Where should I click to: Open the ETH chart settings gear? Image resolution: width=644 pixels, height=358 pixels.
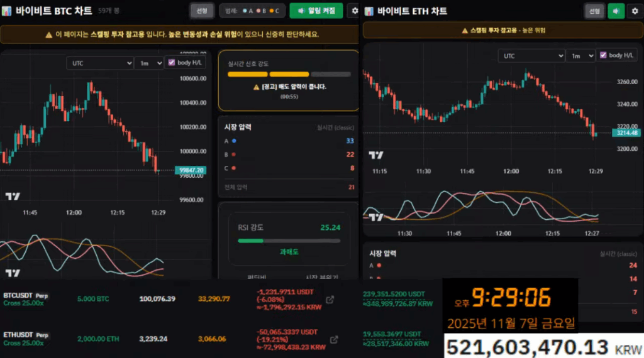click(635, 11)
